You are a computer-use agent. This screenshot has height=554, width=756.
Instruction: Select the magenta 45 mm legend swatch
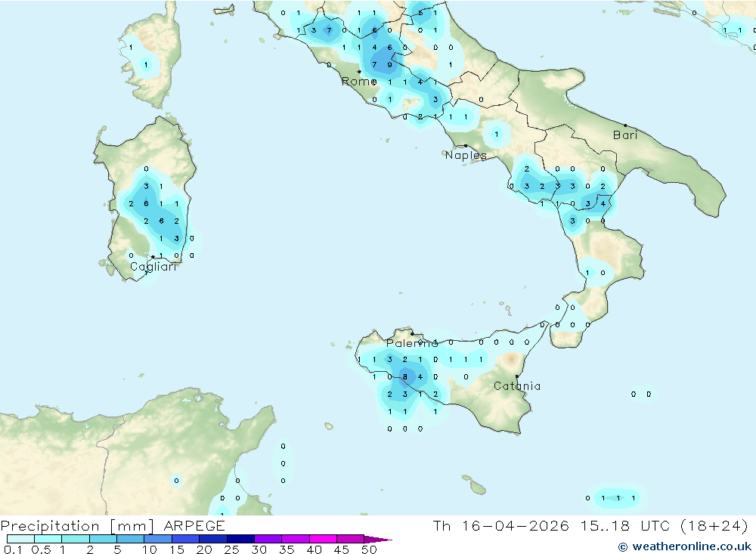point(350,539)
